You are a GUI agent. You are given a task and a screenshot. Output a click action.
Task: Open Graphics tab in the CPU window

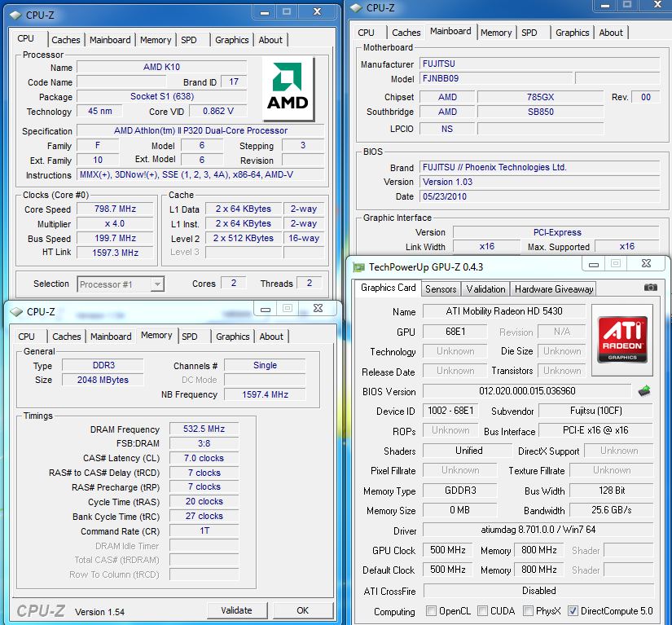[x=232, y=40]
